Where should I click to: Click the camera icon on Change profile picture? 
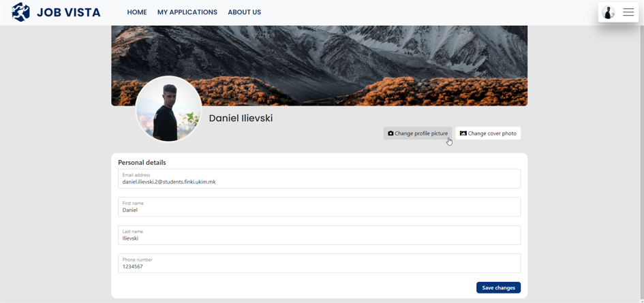point(390,133)
